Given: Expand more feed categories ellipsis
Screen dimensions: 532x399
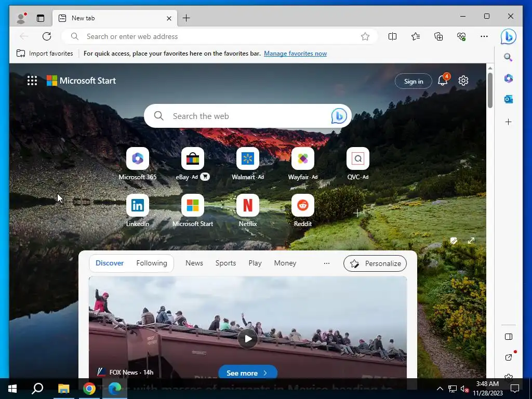Looking at the screenshot, I should point(326,263).
